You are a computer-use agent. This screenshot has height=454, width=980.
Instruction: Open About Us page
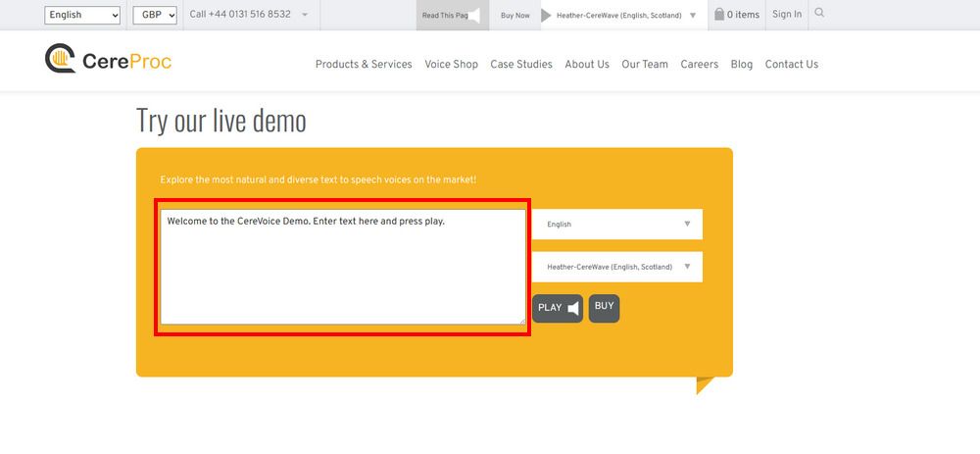pyautogui.click(x=587, y=64)
